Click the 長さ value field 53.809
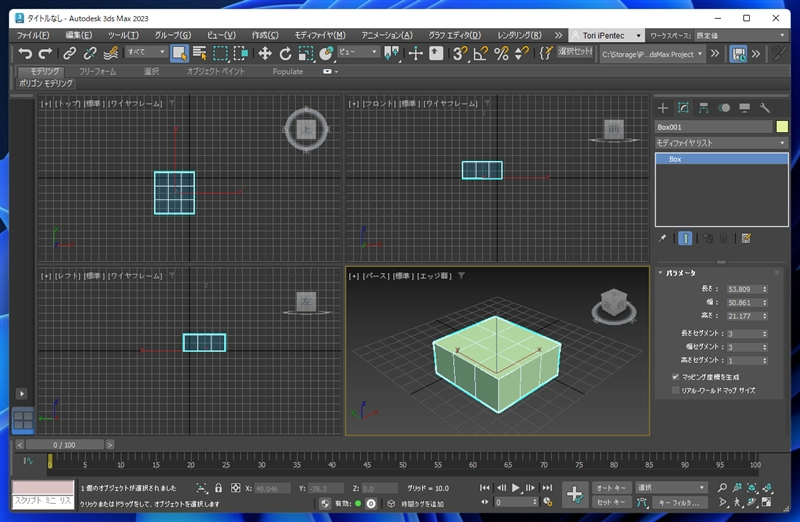This screenshot has width=800, height=522. [743, 289]
